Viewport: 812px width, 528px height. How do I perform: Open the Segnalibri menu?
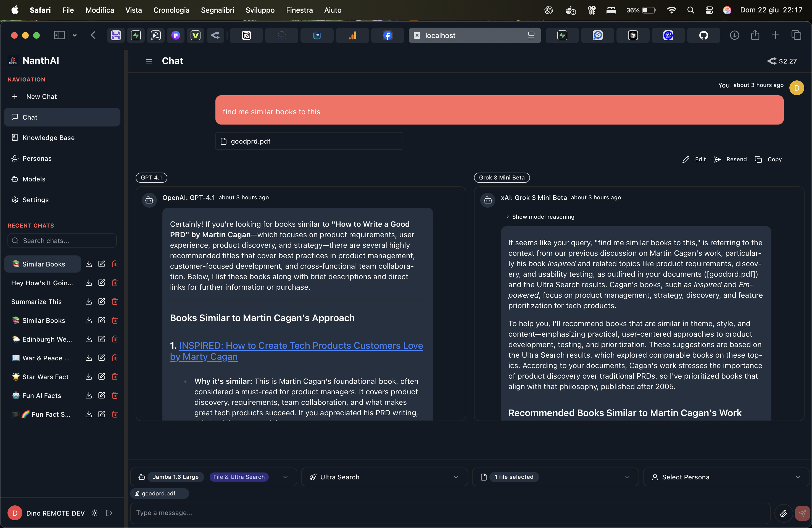pos(217,10)
